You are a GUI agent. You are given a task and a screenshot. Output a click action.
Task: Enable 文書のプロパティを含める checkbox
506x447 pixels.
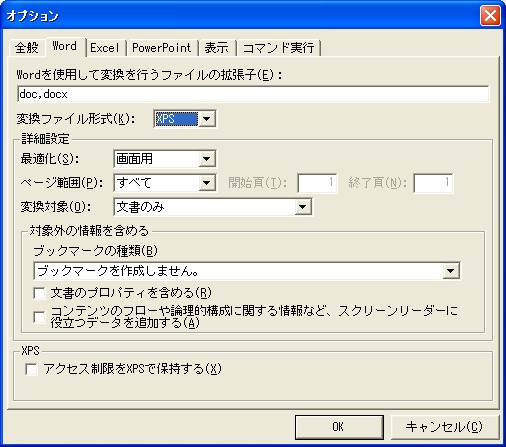tap(39, 293)
